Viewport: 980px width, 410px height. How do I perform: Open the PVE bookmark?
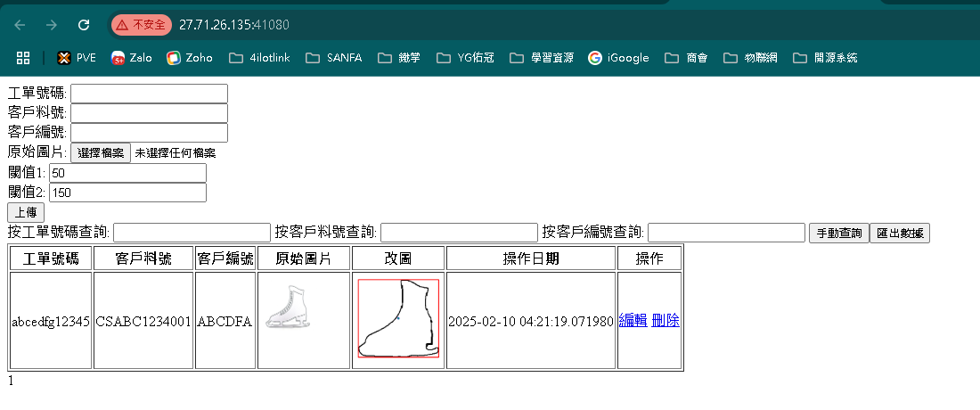tap(77, 58)
